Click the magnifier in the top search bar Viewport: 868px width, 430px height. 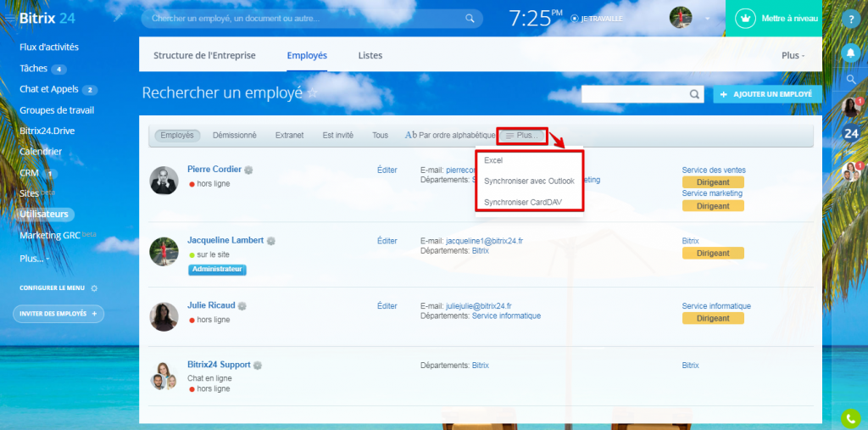[470, 19]
